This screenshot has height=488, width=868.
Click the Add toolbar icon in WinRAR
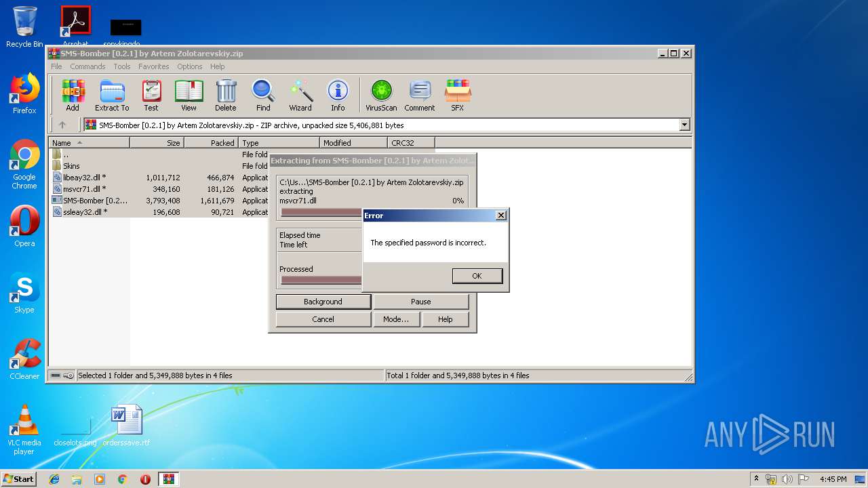(73, 95)
